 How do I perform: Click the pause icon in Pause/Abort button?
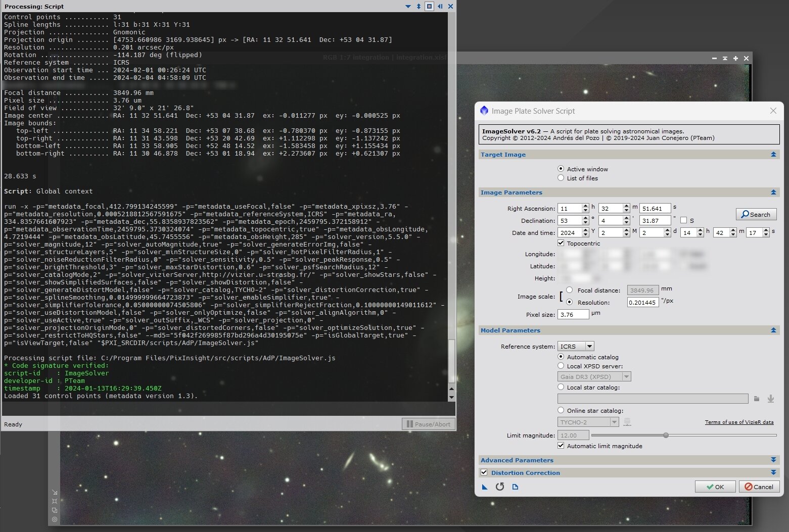(410, 424)
